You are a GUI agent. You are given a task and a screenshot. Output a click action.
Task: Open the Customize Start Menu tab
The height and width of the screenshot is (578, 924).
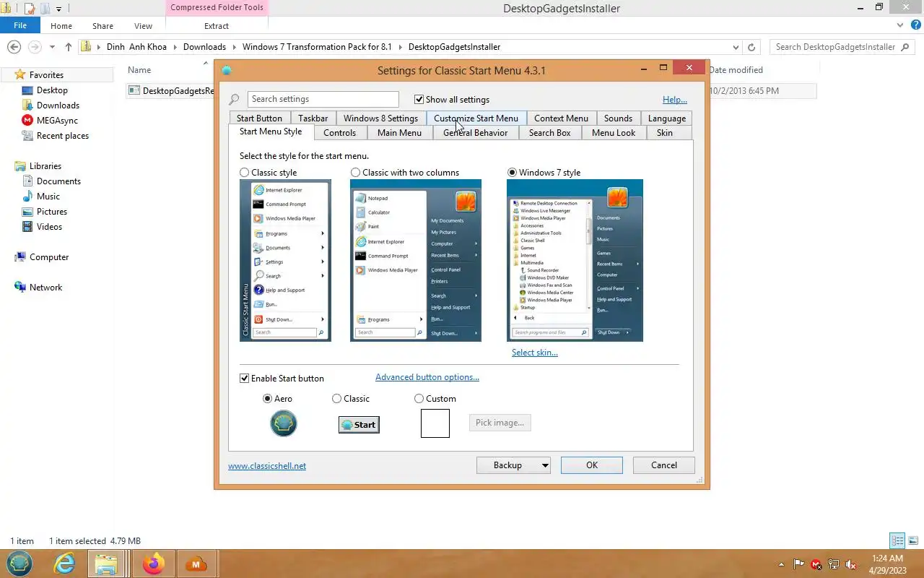(x=476, y=118)
